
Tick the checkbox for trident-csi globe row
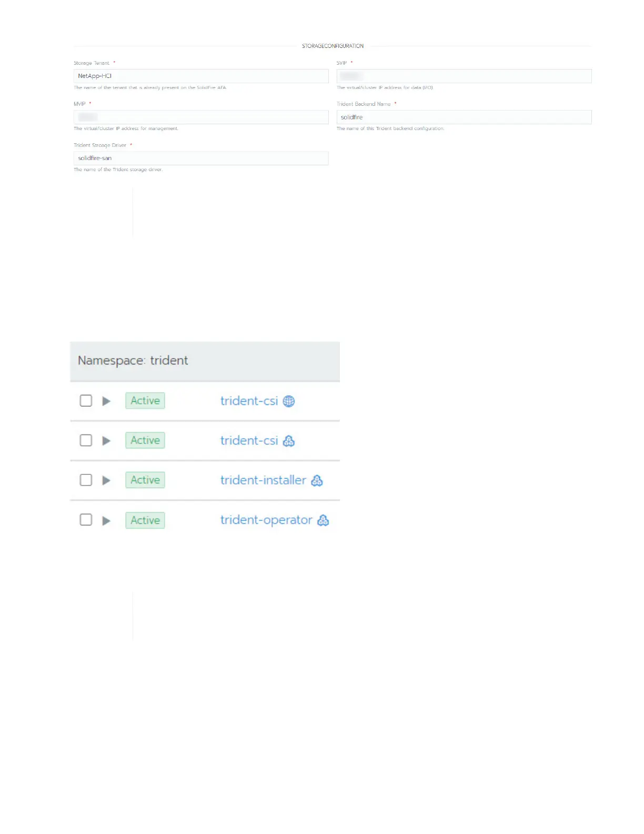(86, 401)
